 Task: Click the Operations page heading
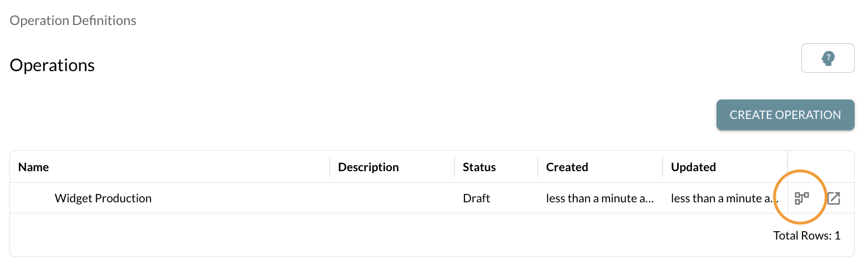(53, 66)
